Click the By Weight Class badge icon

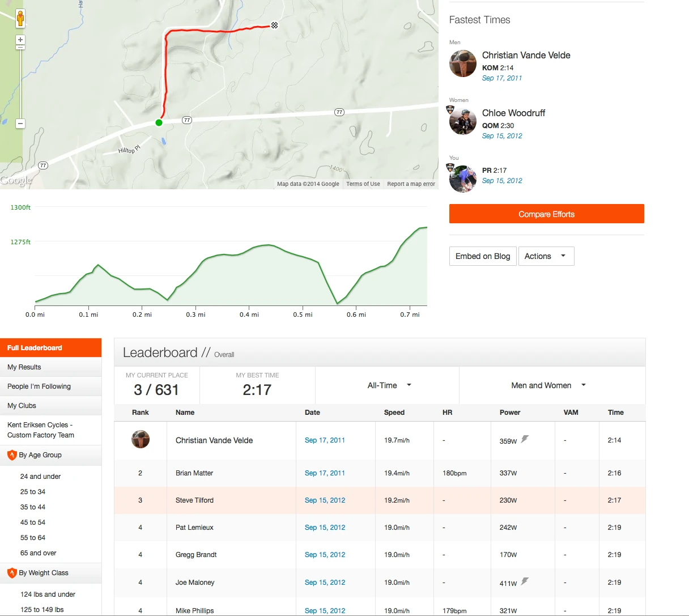12,573
